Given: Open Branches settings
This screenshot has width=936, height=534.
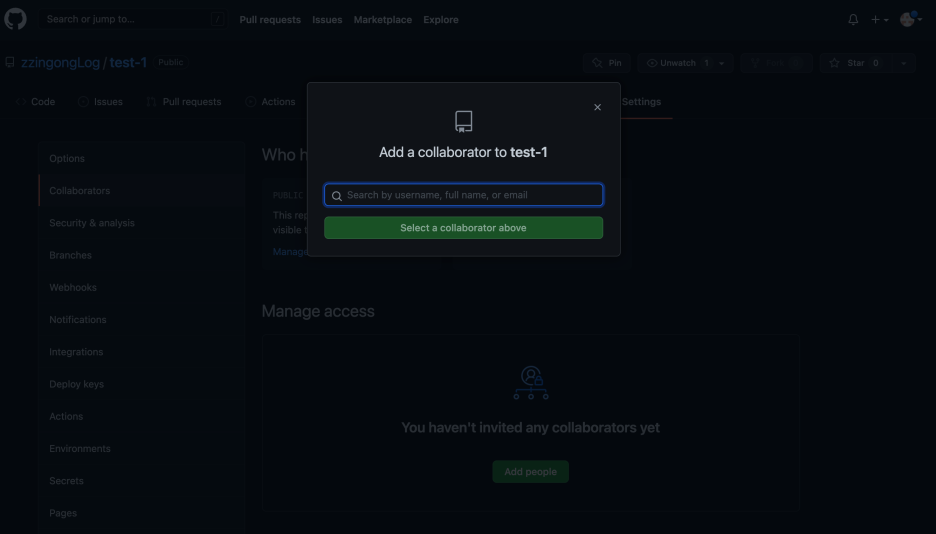Looking at the screenshot, I should pos(141,255).
